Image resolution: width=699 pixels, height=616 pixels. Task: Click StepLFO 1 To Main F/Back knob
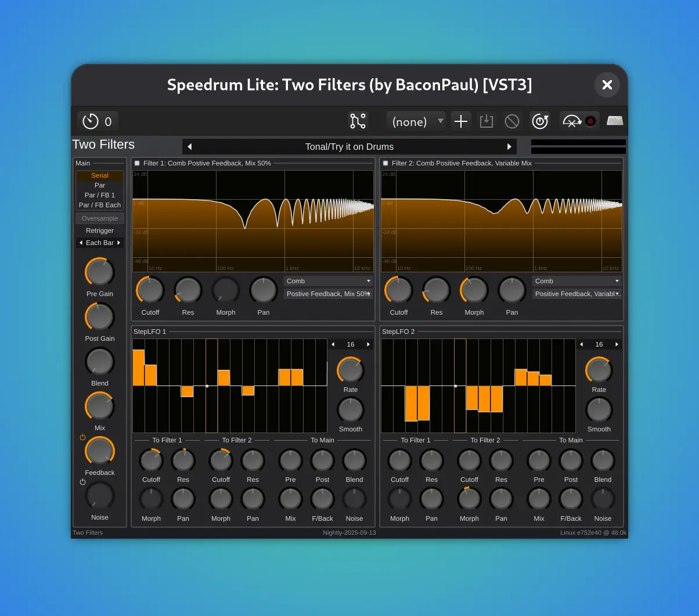tap(322, 499)
